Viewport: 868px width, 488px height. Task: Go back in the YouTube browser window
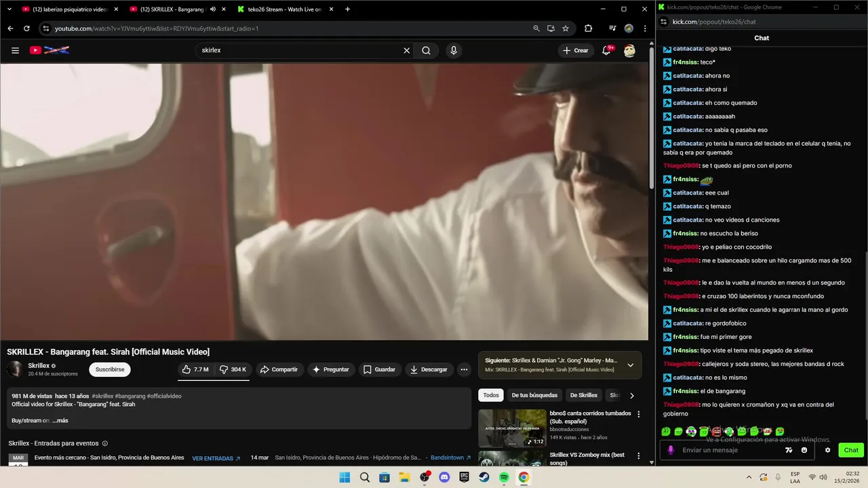click(x=10, y=28)
